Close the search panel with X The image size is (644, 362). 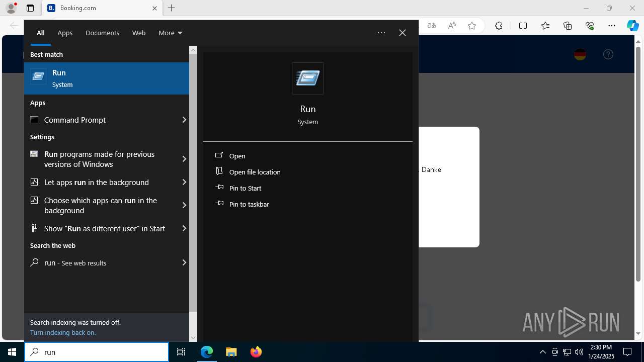[x=403, y=33]
